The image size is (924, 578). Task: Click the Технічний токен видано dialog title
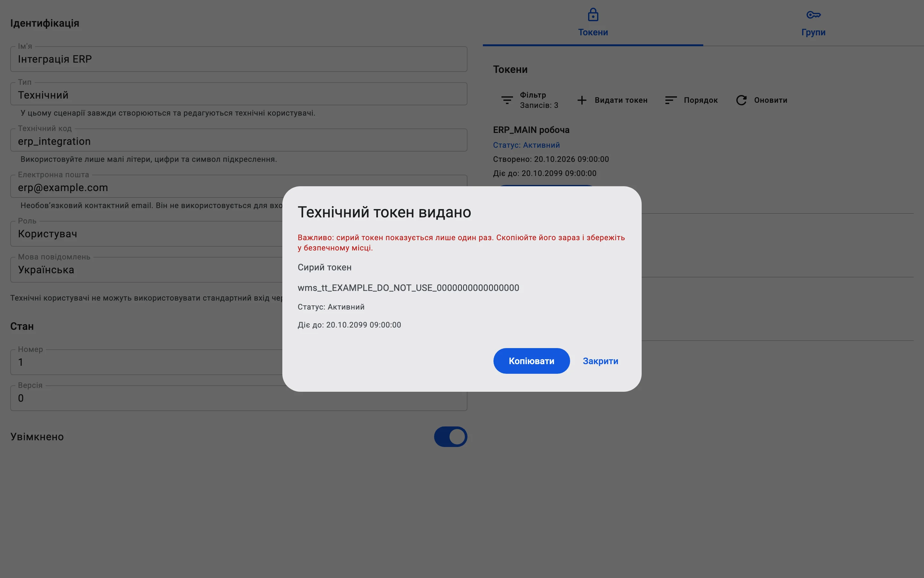(384, 212)
